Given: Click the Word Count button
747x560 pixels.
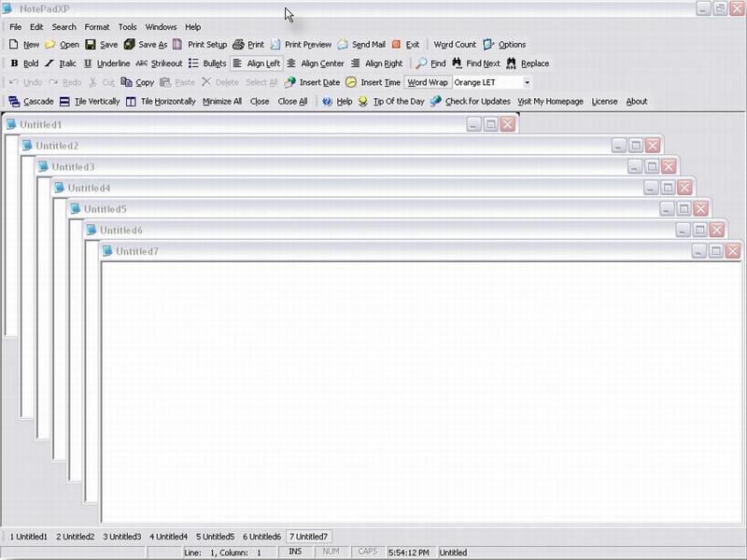Looking at the screenshot, I should [x=455, y=44].
